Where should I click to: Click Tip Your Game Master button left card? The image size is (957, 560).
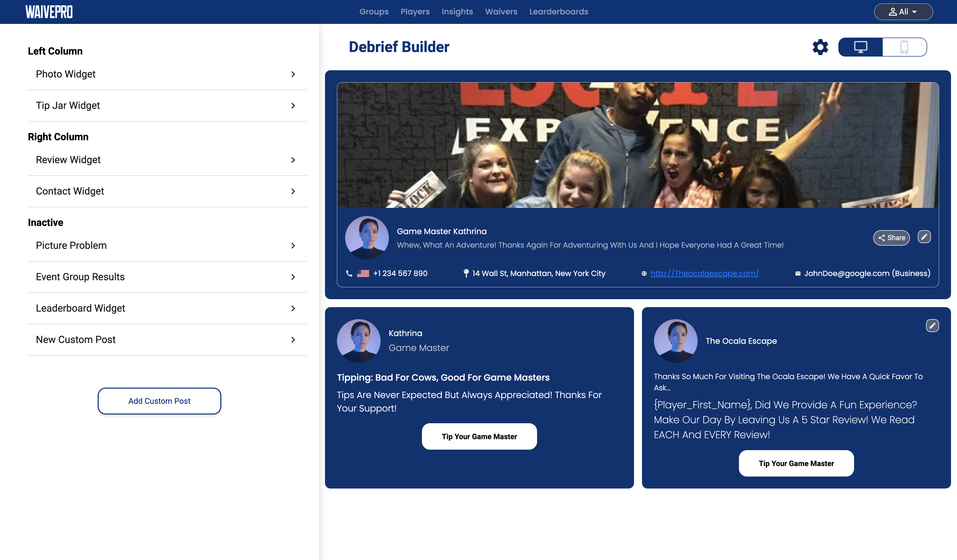tap(479, 436)
